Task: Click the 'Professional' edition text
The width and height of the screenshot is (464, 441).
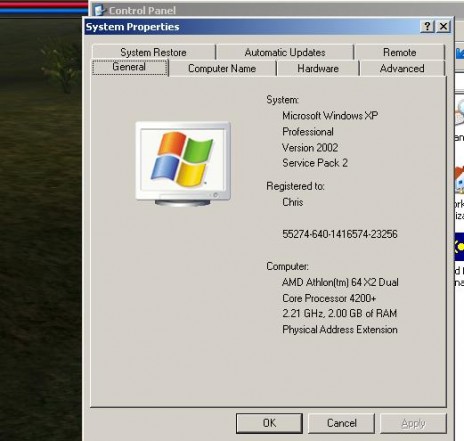Action: pyautogui.click(x=308, y=132)
